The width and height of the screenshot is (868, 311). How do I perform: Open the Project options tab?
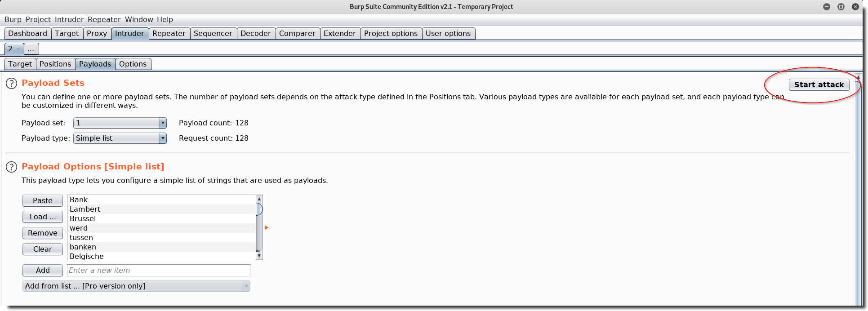[391, 34]
